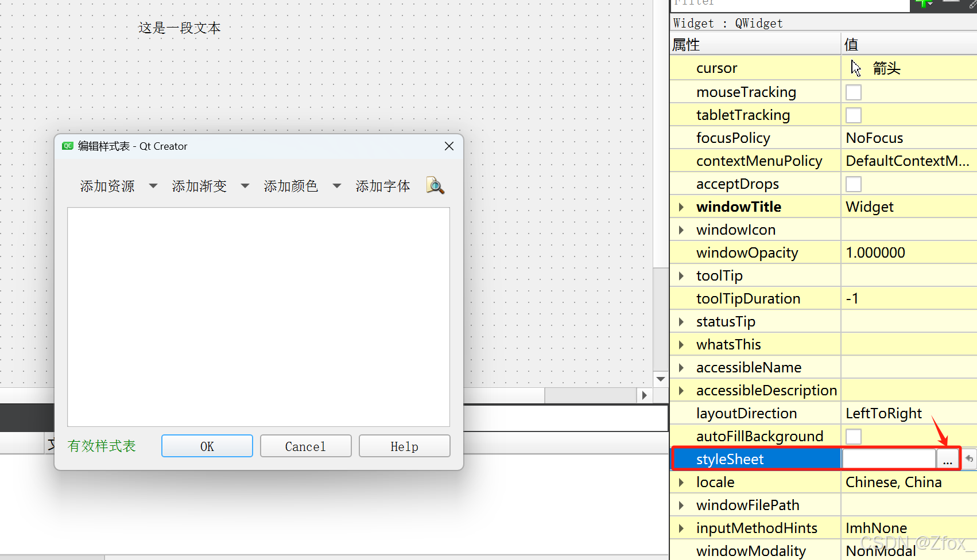Viewport: 977px width, 560px height.
Task: Open the styleSheet editor with the ellipsis button
Action: click(947, 459)
